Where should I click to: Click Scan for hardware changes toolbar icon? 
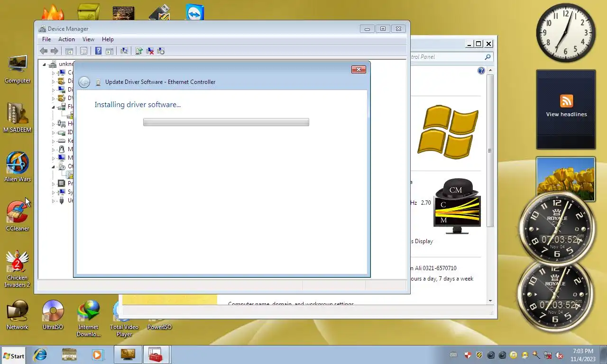coord(124,51)
